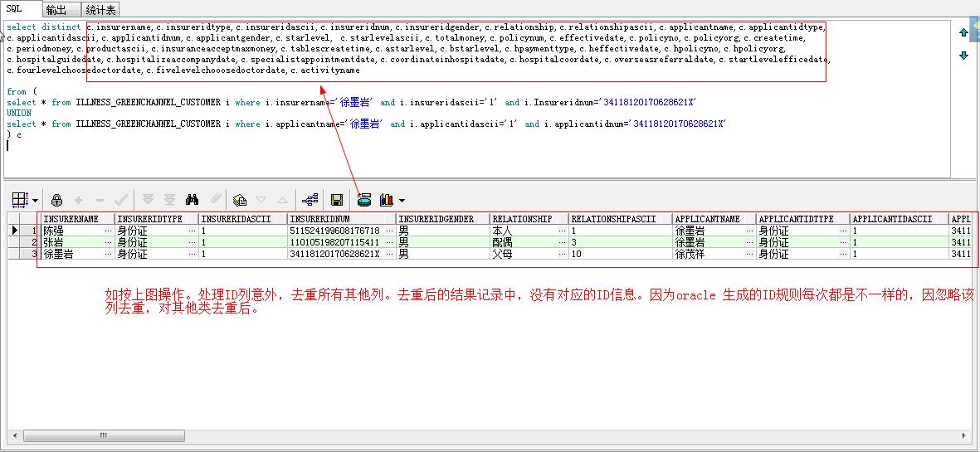Click the RELATIONSHIPASCII column header
980x452 pixels.
pos(621,219)
